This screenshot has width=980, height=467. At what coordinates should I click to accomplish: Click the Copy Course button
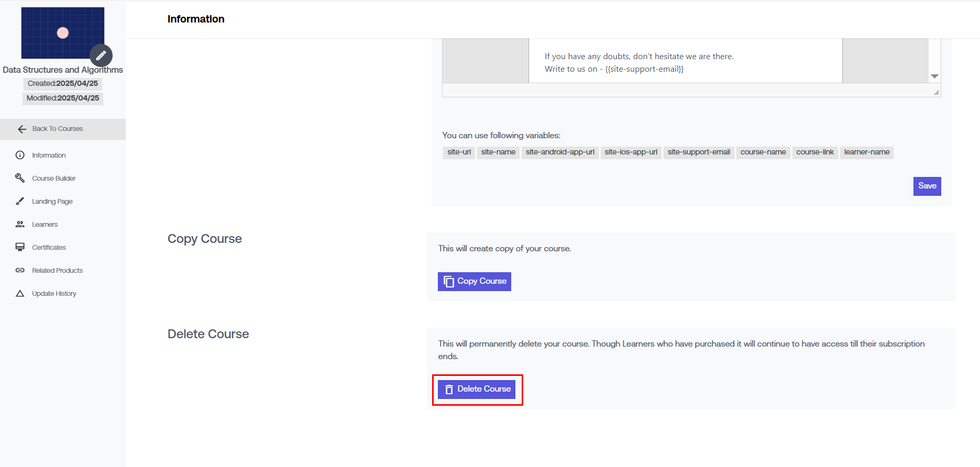(x=474, y=281)
